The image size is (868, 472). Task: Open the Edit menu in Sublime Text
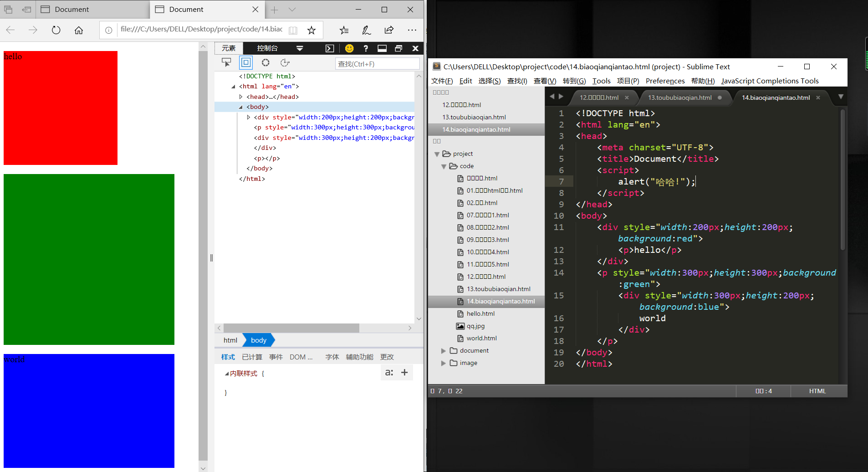coord(466,81)
